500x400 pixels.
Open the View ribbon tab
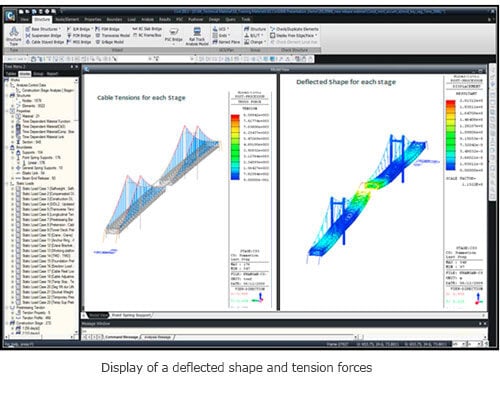[x=24, y=20]
